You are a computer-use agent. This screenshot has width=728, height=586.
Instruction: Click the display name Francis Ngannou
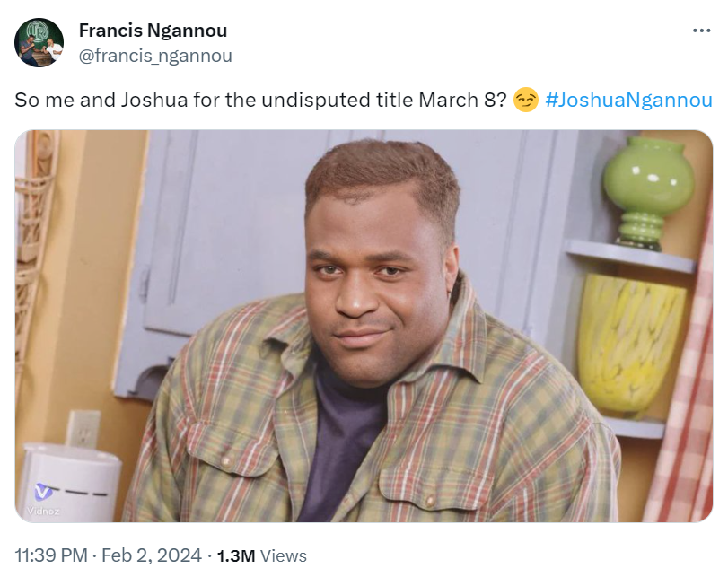(153, 31)
